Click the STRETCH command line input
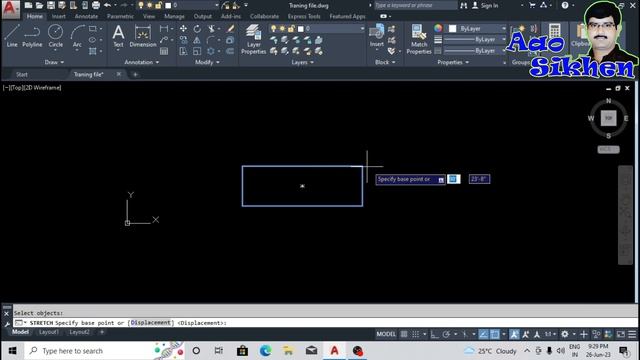This screenshot has width=640, height=360. point(325,323)
